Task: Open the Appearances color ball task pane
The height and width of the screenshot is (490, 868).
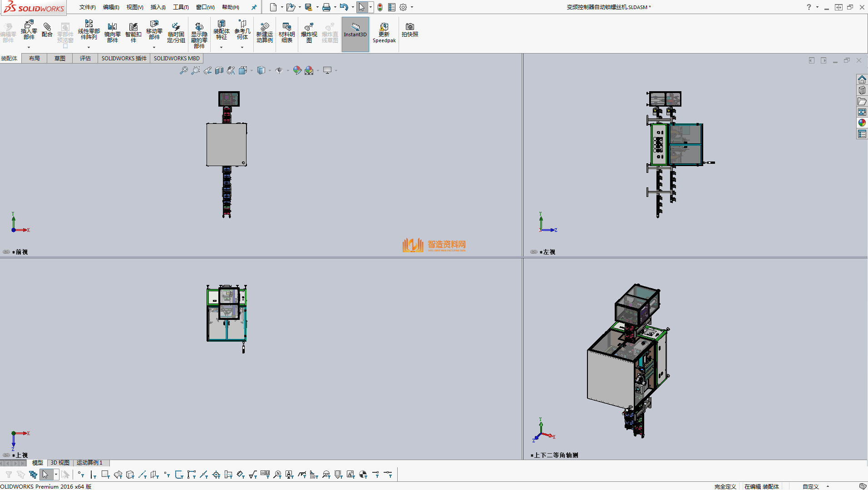Action: tap(862, 123)
